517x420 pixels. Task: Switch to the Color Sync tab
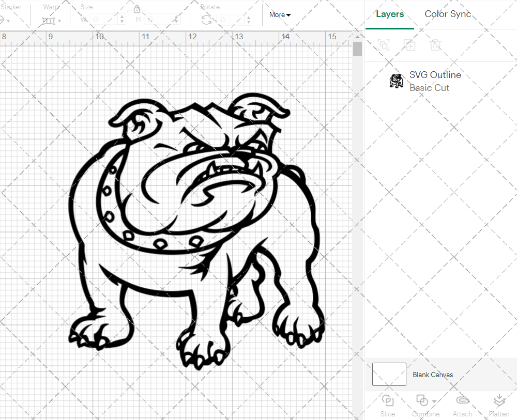(448, 14)
